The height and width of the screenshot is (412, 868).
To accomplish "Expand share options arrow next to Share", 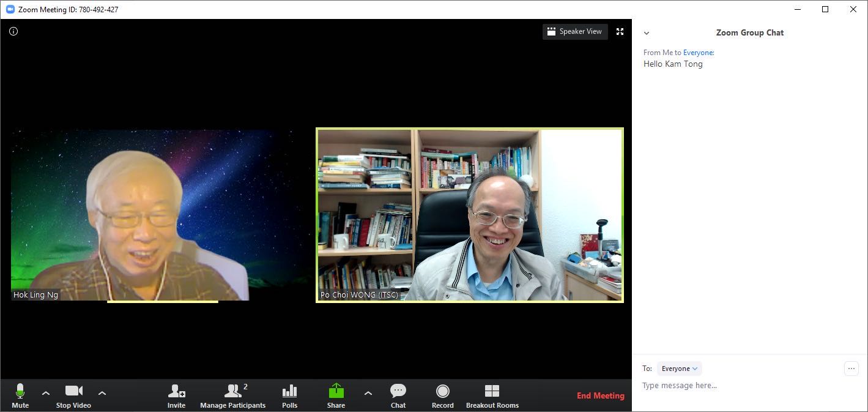I will click(368, 393).
